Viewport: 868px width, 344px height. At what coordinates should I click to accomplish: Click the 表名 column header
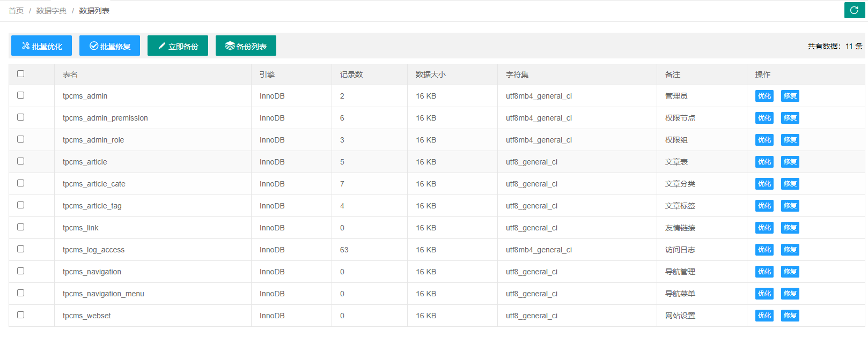pos(70,74)
